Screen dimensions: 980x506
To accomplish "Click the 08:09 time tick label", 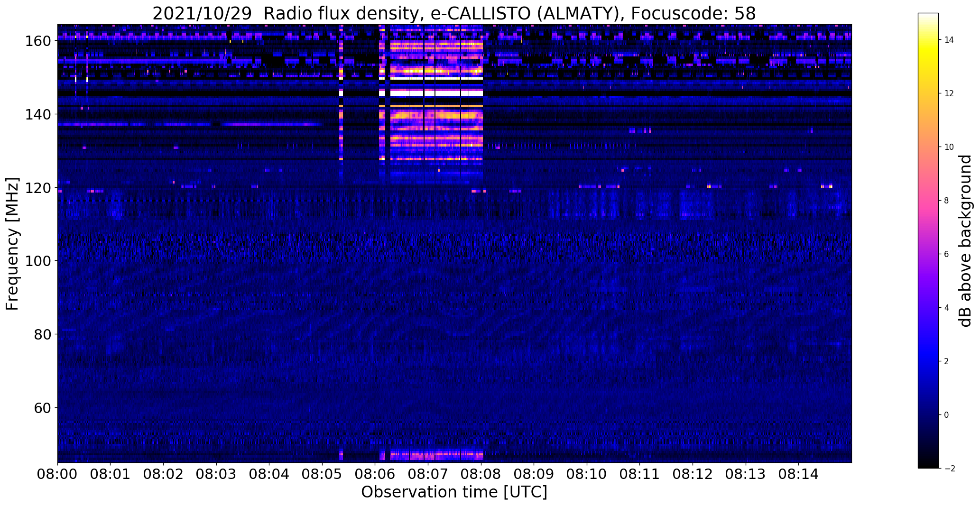I will click(x=534, y=475).
